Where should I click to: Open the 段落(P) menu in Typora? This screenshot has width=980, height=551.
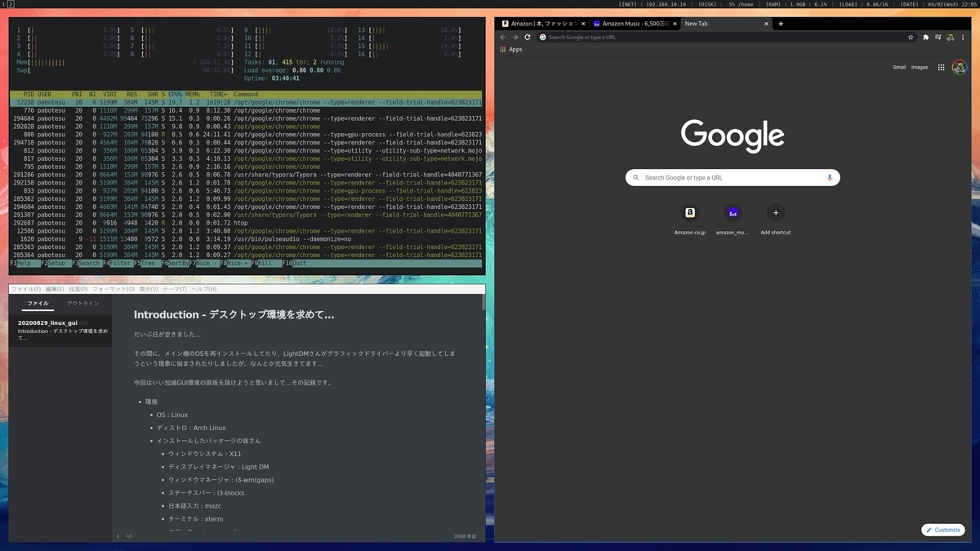(78, 289)
